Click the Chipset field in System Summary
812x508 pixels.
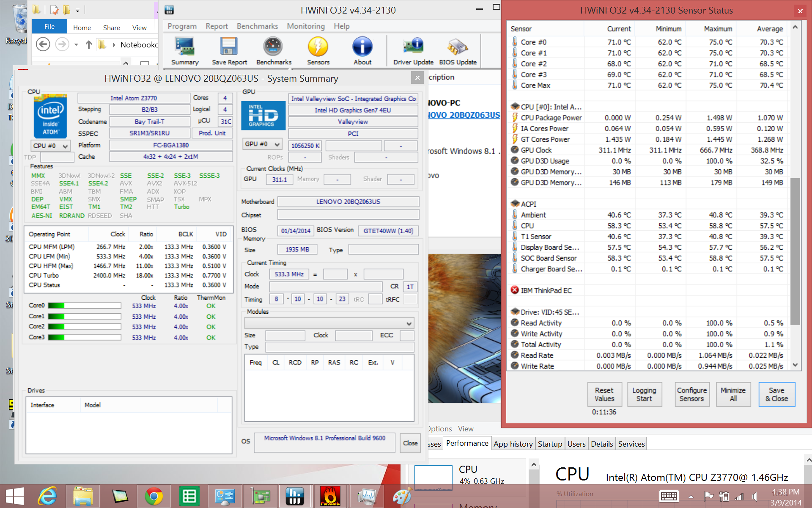tap(348, 215)
